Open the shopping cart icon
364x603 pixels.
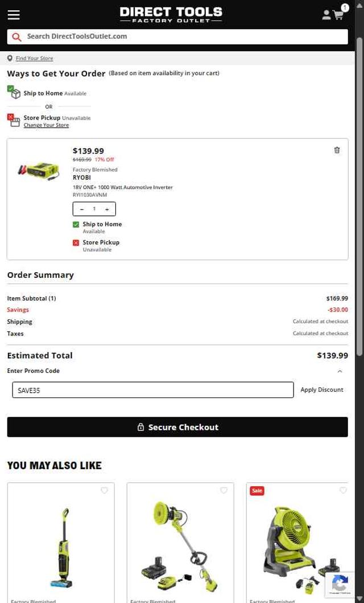(338, 15)
